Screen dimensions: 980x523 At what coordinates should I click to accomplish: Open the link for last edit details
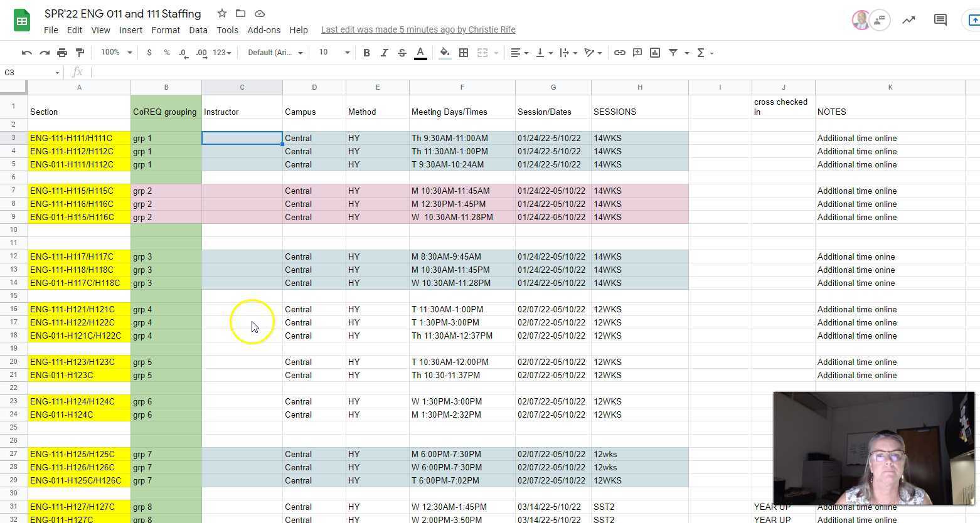(418, 29)
